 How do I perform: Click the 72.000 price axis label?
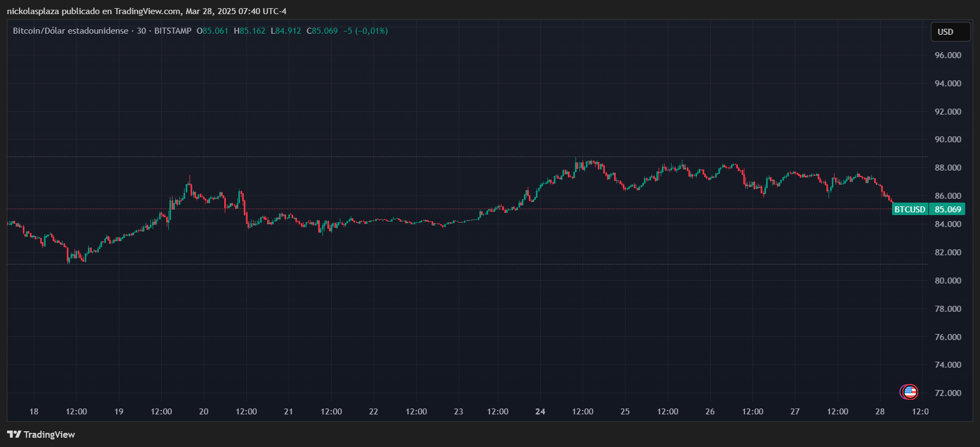coord(947,393)
